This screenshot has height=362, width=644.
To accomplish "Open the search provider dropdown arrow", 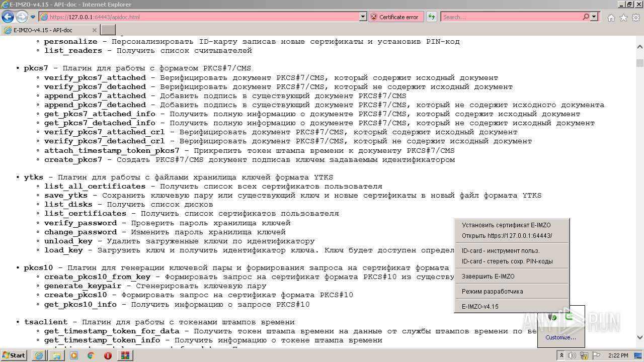I will [594, 17].
